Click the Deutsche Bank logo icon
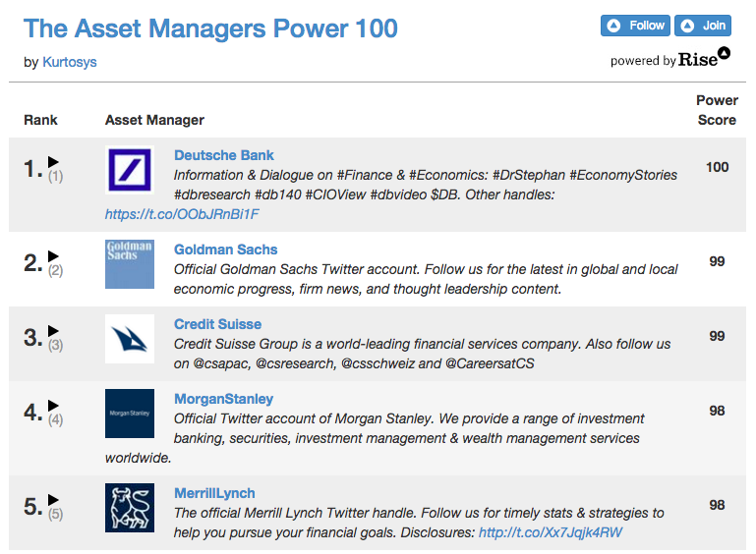This screenshot has height=554, width=756. click(130, 170)
